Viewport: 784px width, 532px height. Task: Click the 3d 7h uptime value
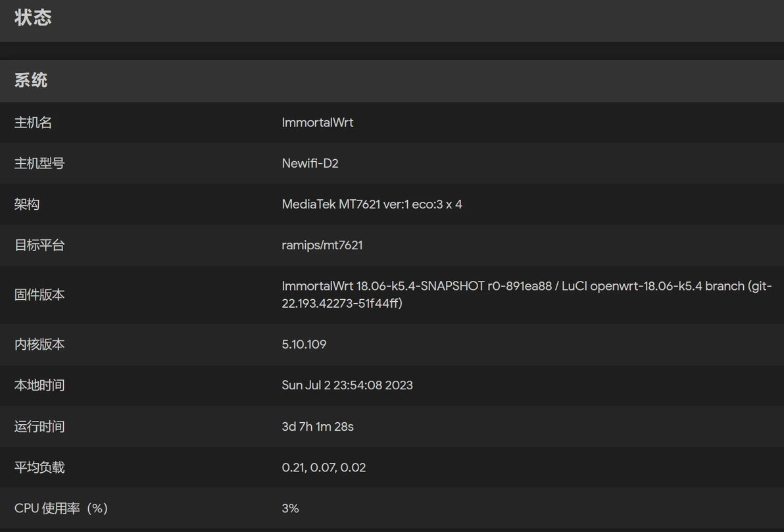(318, 426)
